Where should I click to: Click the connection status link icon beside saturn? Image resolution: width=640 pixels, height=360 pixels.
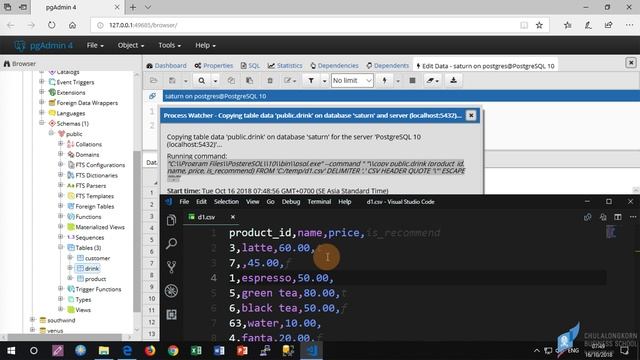152,96
